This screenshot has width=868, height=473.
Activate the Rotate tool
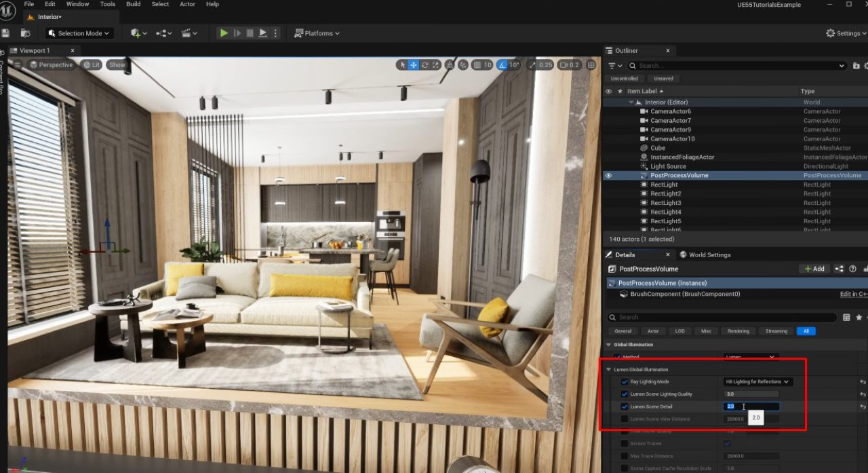click(x=425, y=64)
